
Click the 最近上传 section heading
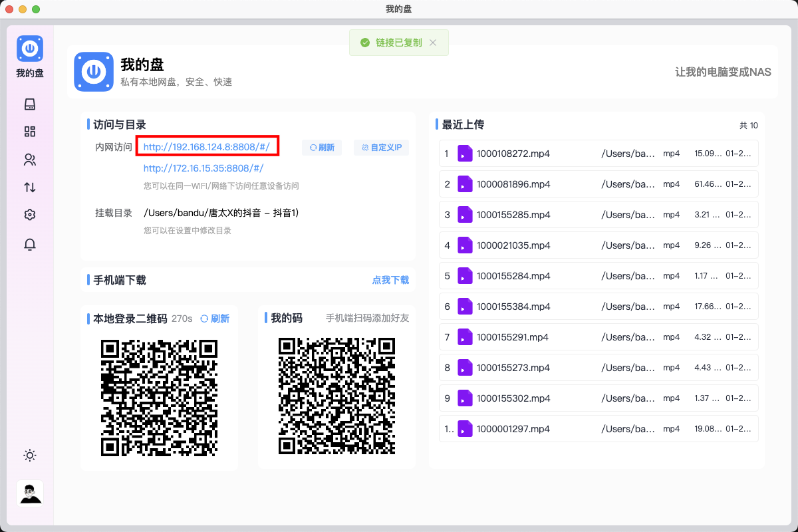[x=463, y=124]
